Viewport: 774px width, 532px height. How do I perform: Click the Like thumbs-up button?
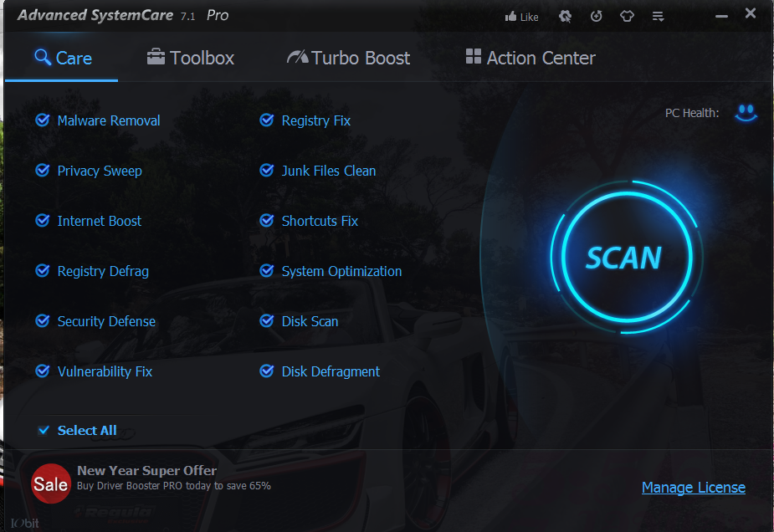521,17
